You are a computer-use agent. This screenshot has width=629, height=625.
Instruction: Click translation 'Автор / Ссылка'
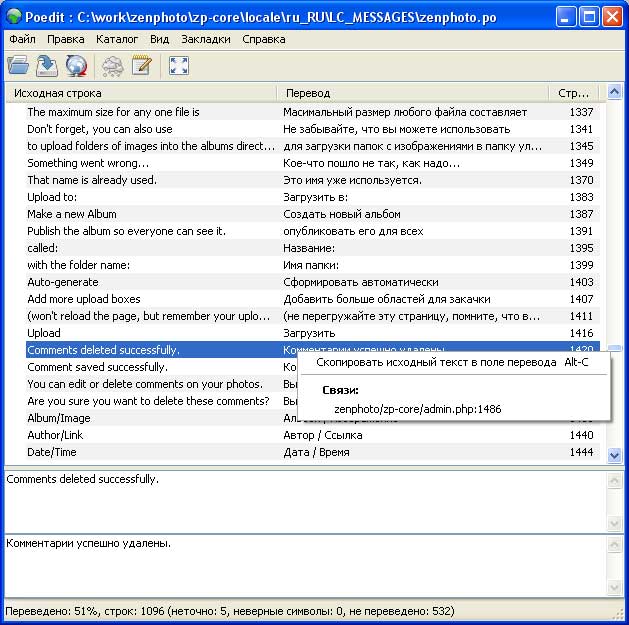pos(323,435)
